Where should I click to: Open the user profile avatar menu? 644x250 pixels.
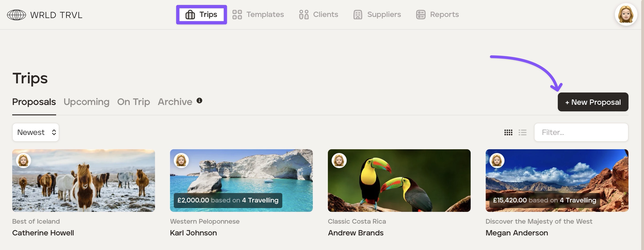pos(626,15)
